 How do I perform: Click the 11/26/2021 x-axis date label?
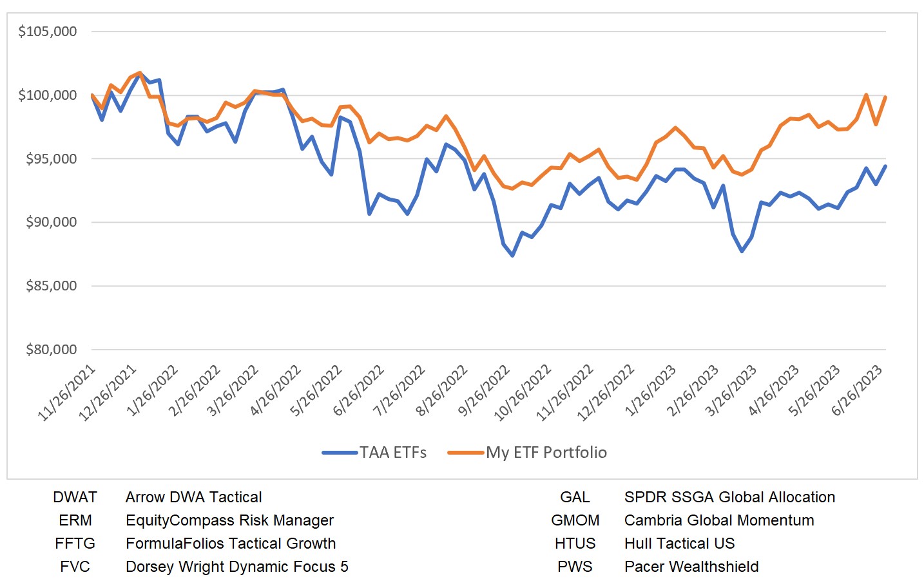pyautogui.click(x=67, y=393)
